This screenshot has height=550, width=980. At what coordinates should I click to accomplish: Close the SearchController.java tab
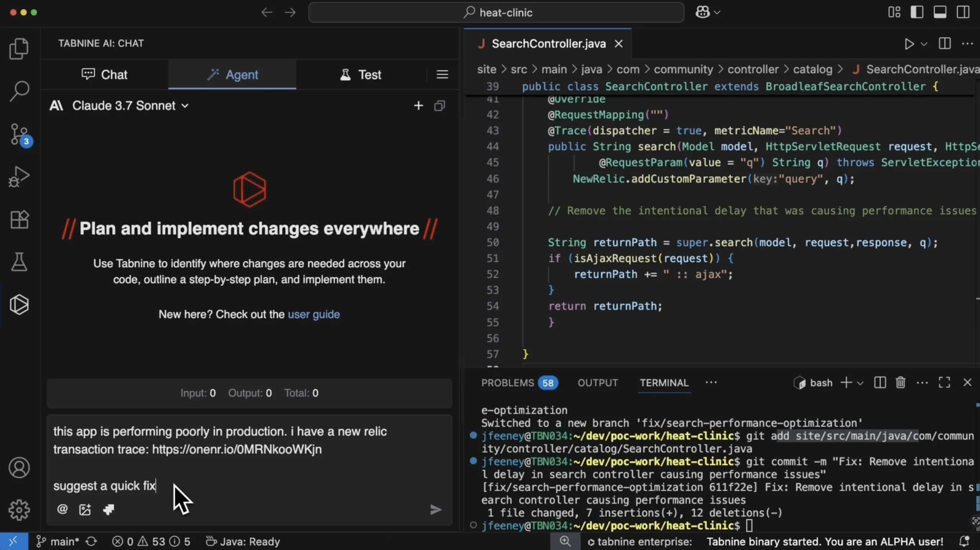click(619, 44)
